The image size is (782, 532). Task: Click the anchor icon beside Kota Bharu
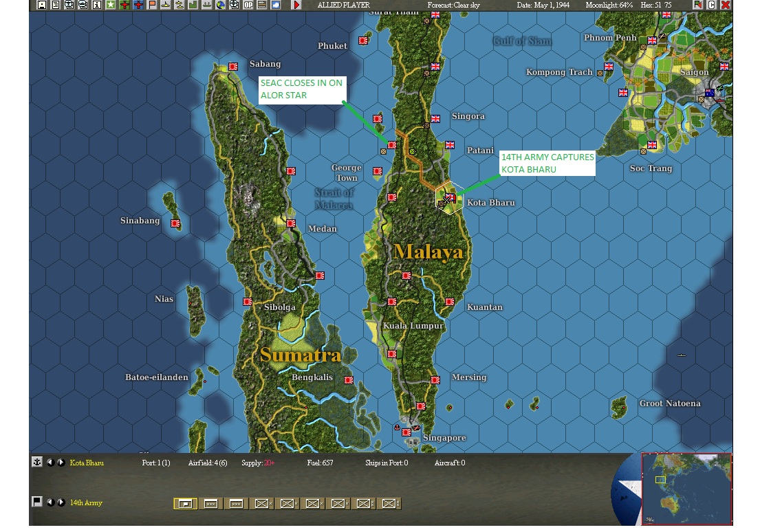pyautogui.click(x=37, y=462)
